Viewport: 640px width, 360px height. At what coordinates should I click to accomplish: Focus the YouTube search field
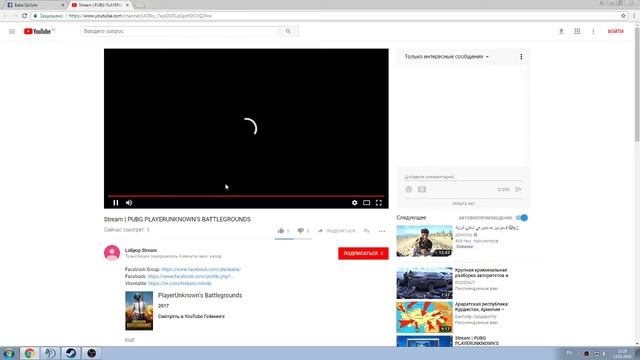click(180, 31)
